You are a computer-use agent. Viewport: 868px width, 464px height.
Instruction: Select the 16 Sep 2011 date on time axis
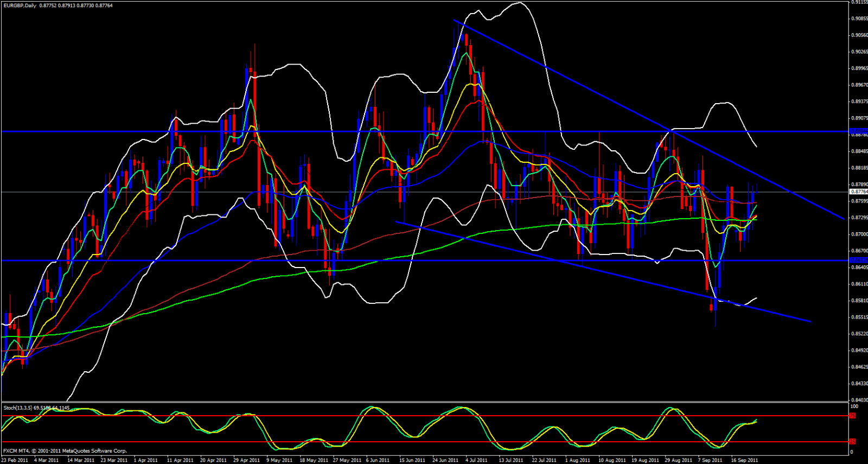(744, 460)
